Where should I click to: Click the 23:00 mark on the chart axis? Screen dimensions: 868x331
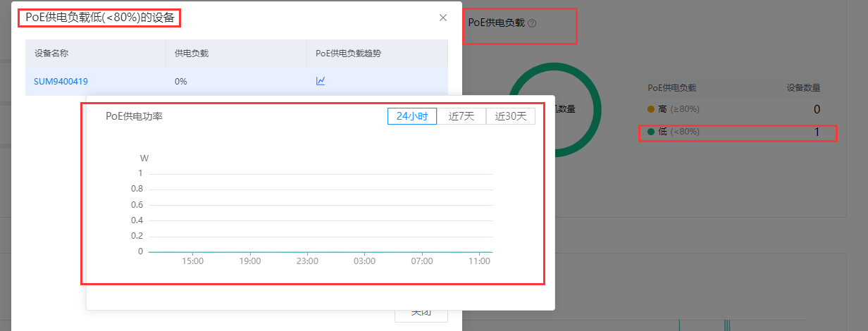pyautogui.click(x=307, y=261)
